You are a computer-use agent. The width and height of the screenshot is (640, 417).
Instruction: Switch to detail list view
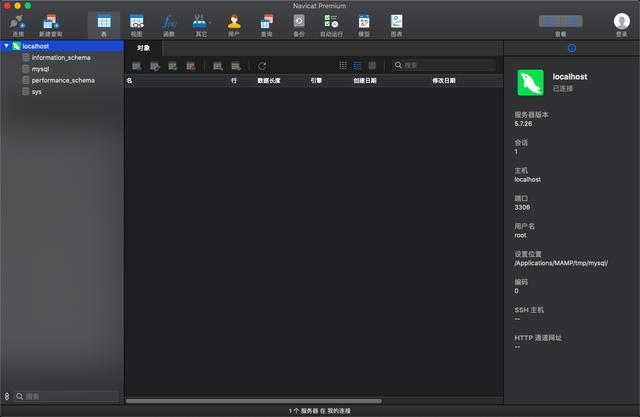[x=357, y=65]
